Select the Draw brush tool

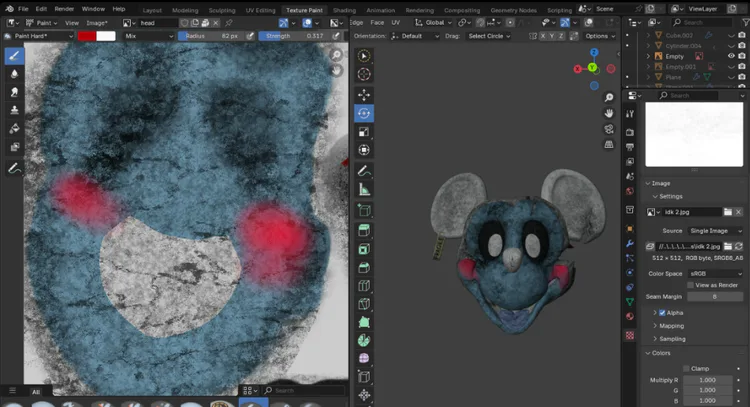(15, 55)
